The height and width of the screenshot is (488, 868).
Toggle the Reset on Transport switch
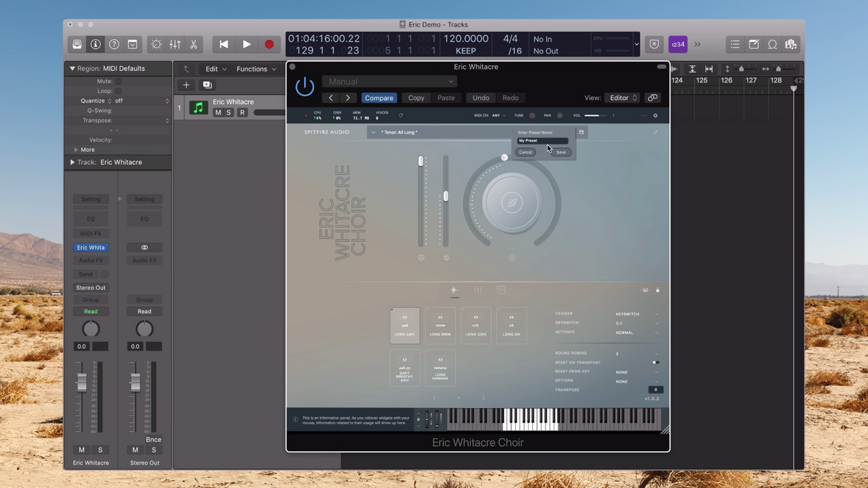pyautogui.click(x=655, y=362)
